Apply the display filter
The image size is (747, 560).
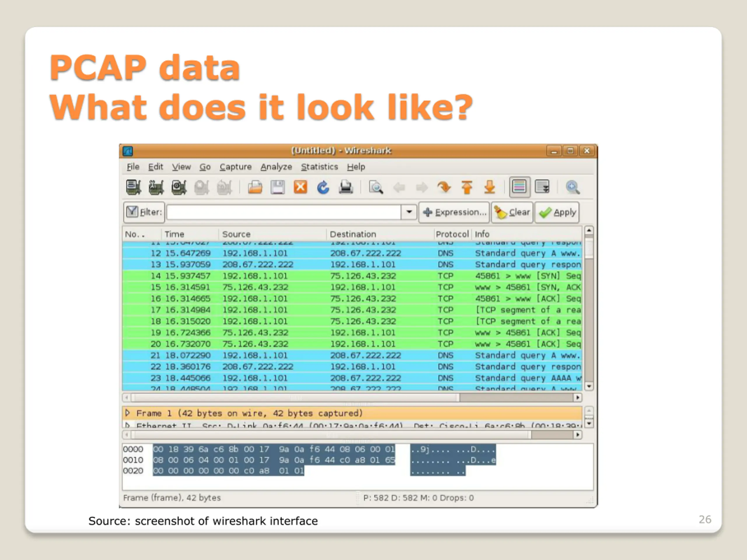click(x=557, y=212)
